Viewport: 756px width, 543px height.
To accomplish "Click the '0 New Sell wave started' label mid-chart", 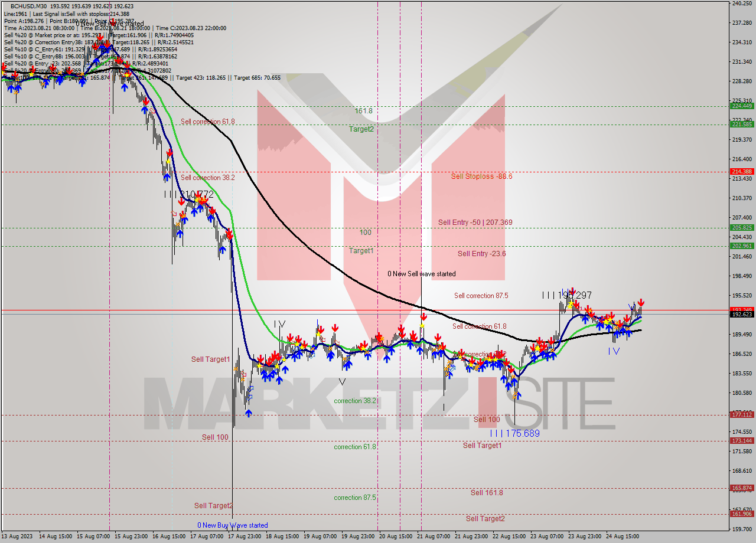I will (421, 274).
